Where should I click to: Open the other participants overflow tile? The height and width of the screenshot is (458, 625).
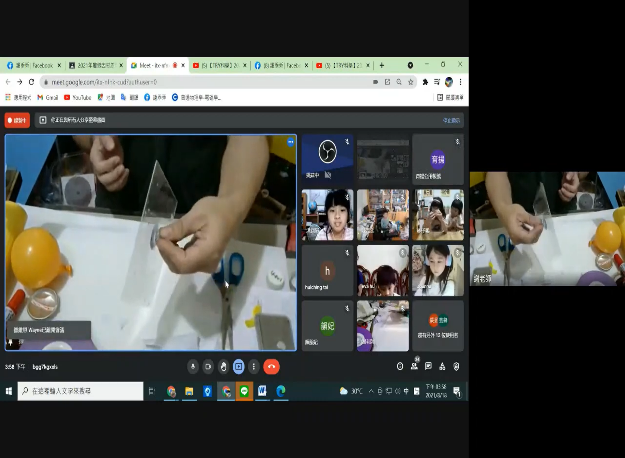(x=438, y=326)
